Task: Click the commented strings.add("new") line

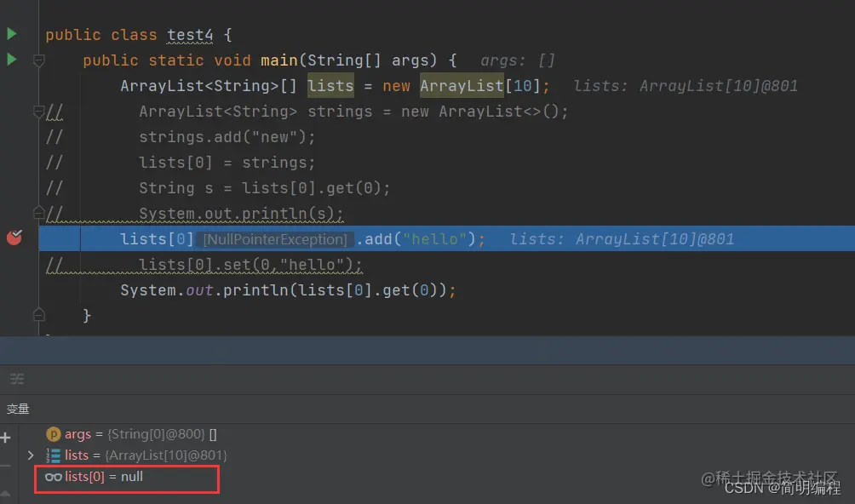Action: (227, 137)
